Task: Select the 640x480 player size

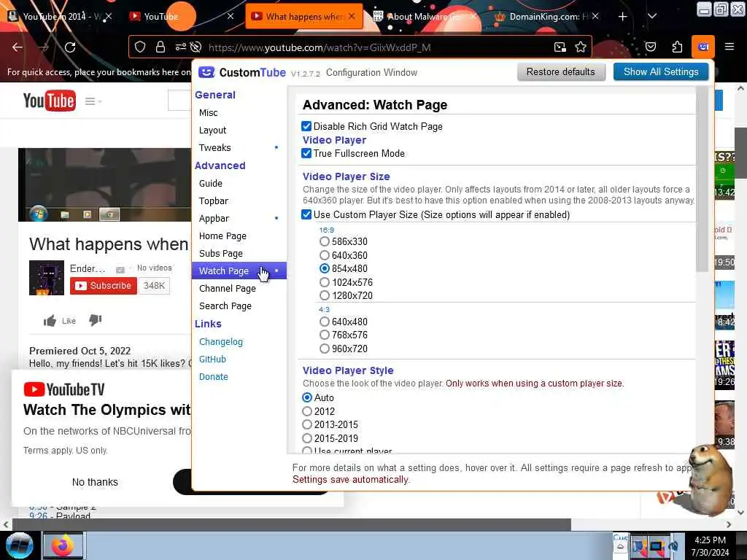Action: click(325, 322)
